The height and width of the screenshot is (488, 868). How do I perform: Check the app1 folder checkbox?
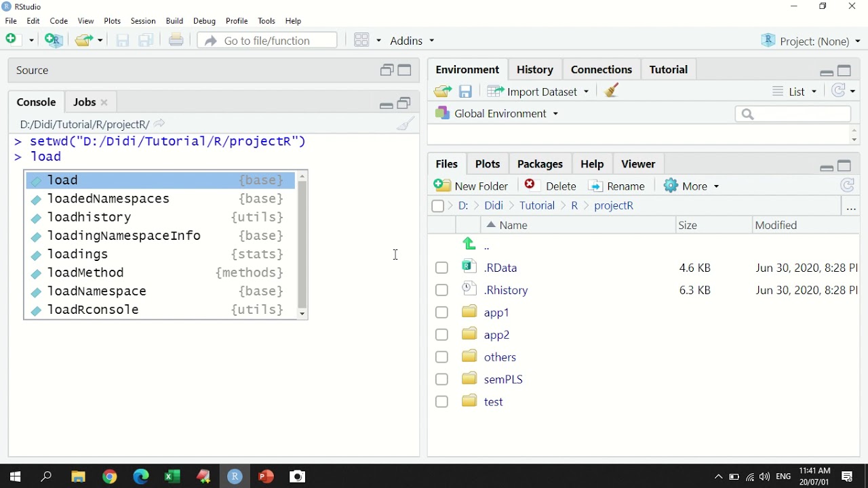(441, 312)
